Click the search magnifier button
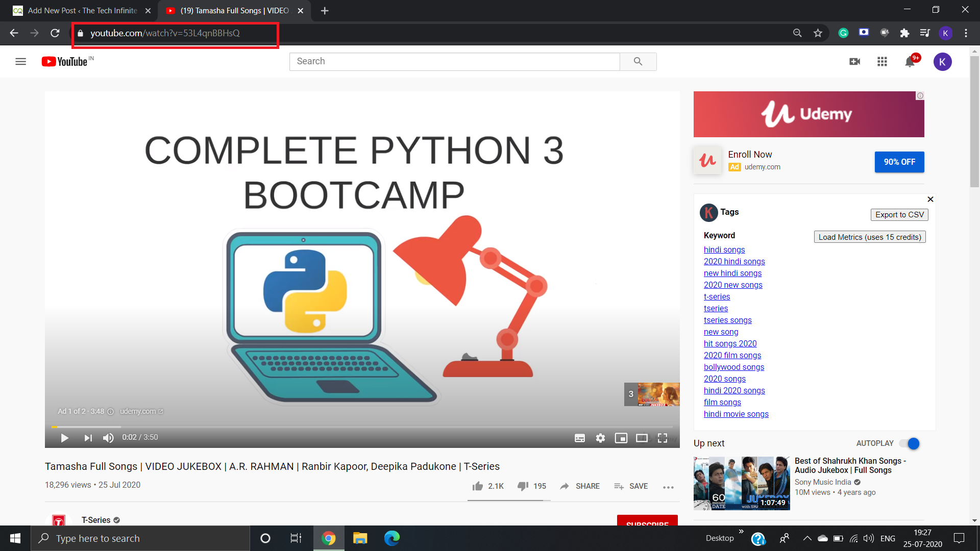 (x=638, y=61)
